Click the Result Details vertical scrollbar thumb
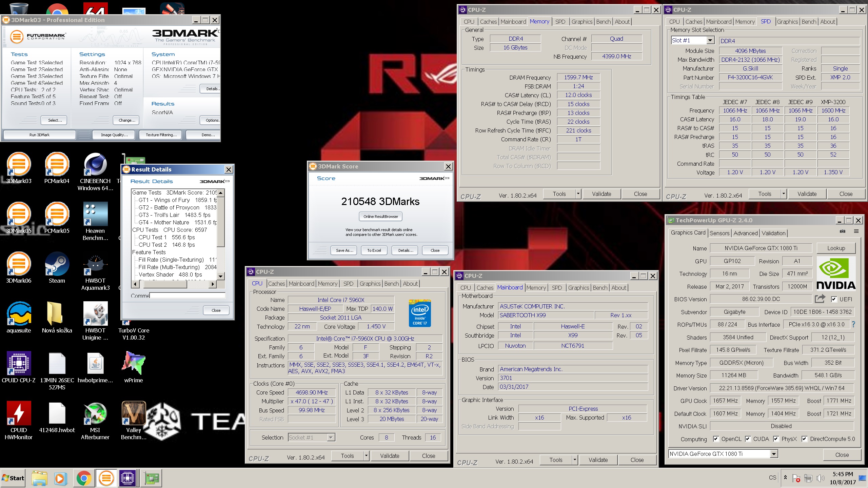This screenshot has height=488, width=868. click(x=221, y=222)
